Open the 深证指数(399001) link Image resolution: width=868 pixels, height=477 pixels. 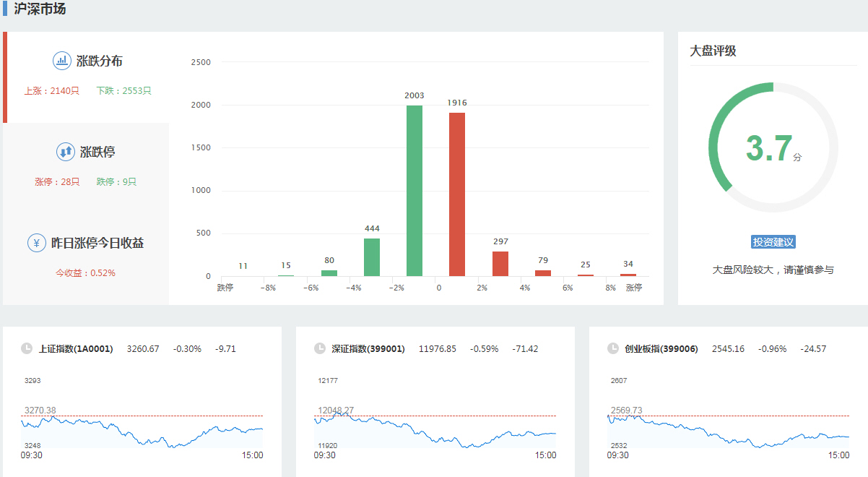click(368, 349)
